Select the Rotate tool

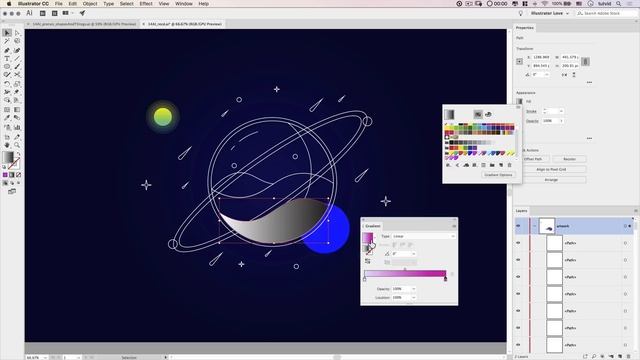pos(7,84)
